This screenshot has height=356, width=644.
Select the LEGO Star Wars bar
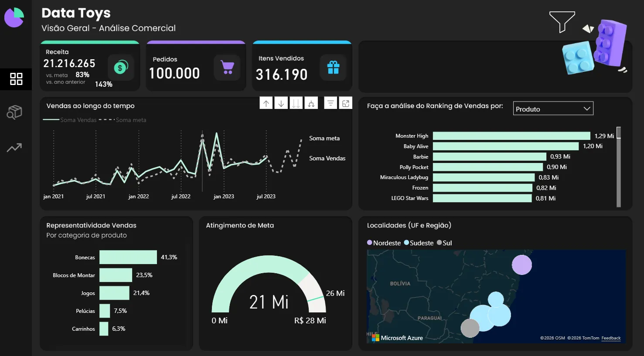(x=482, y=198)
